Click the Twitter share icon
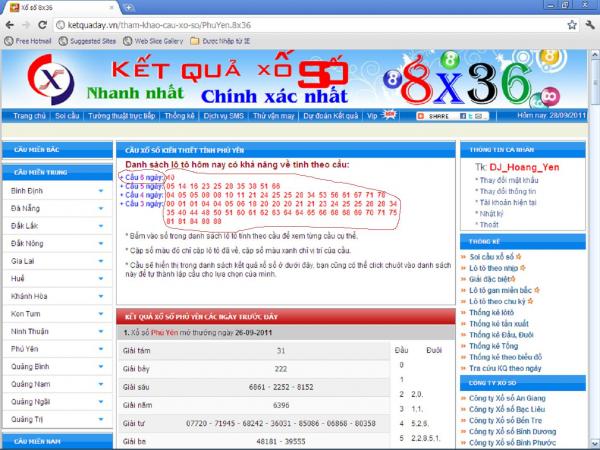This screenshot has width=600, height=450. [x=470, y=116]
